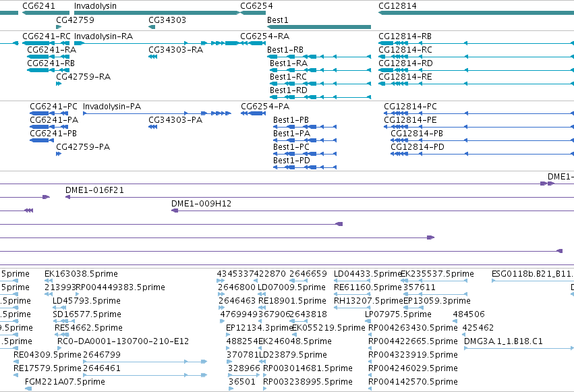Select transcript CG12814-RD
Viewport: 574px width, 392px height.
[476, 70]
